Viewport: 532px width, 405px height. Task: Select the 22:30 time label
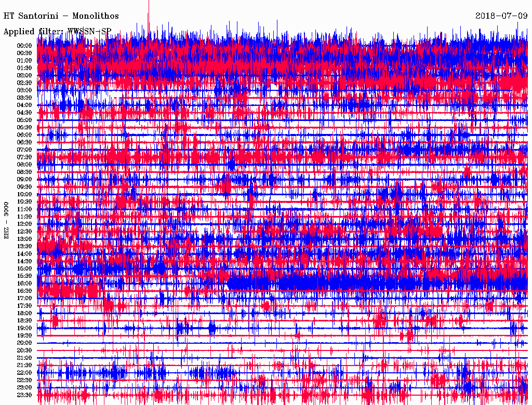pyautogui.click(x=24, y=380)
